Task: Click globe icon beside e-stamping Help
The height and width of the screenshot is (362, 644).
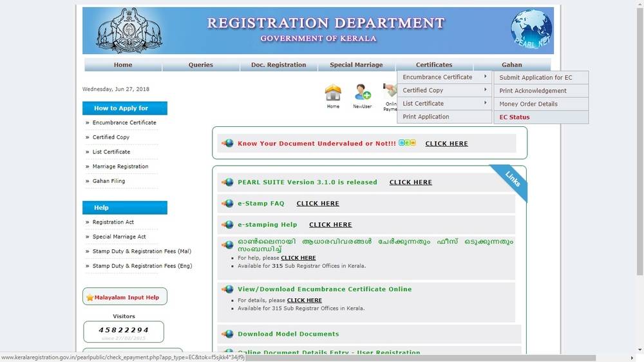Action: 227,225
